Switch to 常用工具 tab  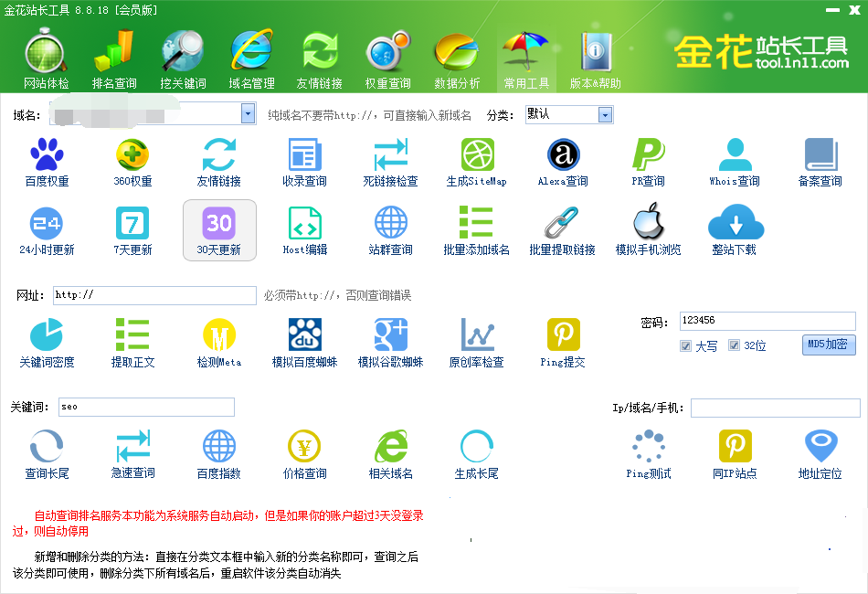(x=526, y=60)
